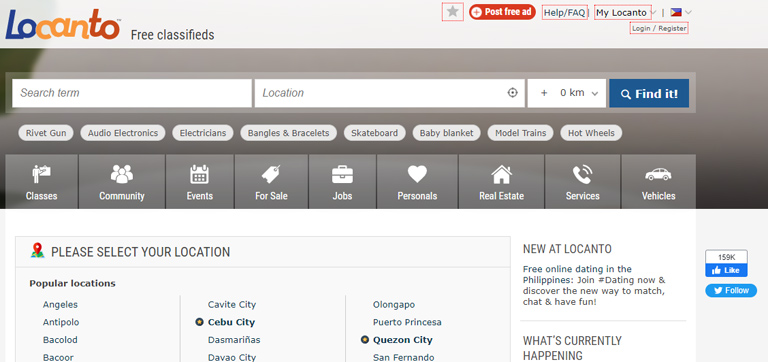This screenshot has height=362, width=768.
Task: Open the Personals category
Action: 417,182
